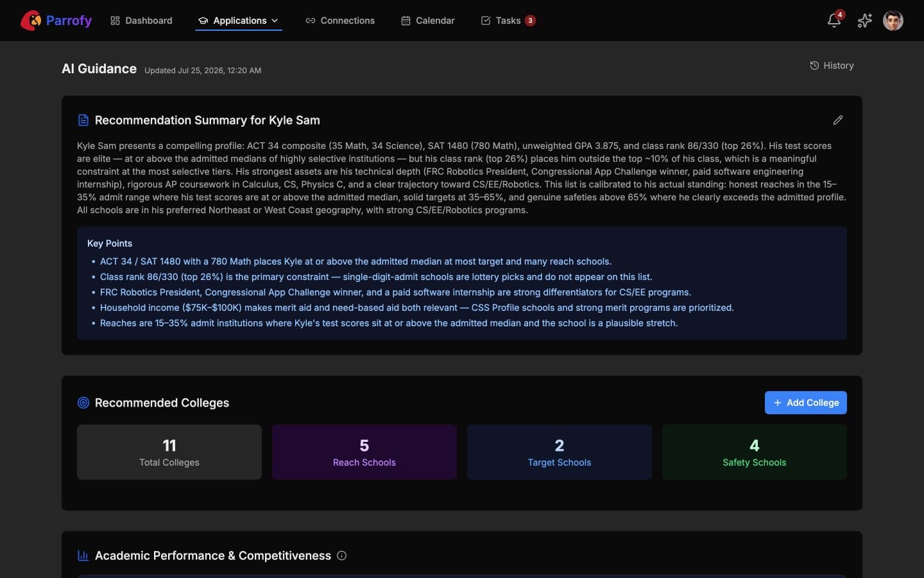The height and width of the screenshot is (578, 924).
Task: Click the Tasks badge showing 3
Action: [x=530, y=21]
